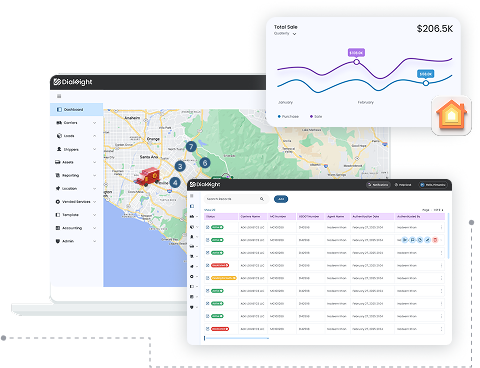Click the $206.5K total sale value
480x368 pixels.
(x=435, y=29)
